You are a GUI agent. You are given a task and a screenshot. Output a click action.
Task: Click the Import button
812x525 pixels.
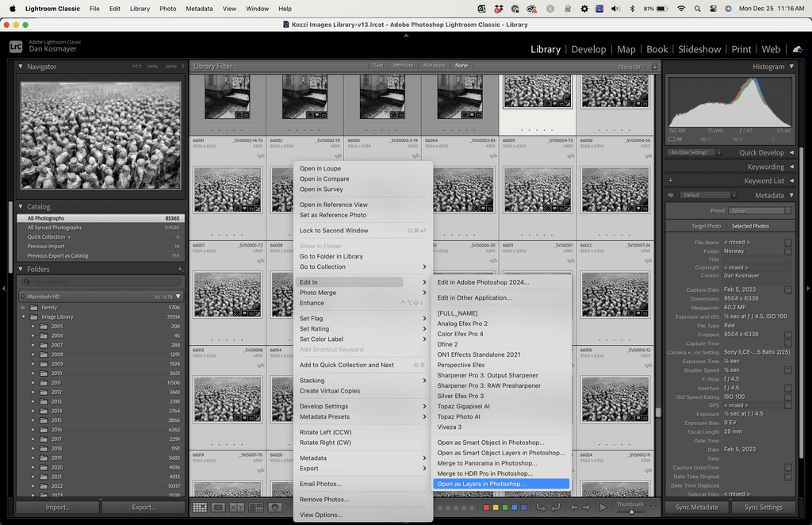57,508
